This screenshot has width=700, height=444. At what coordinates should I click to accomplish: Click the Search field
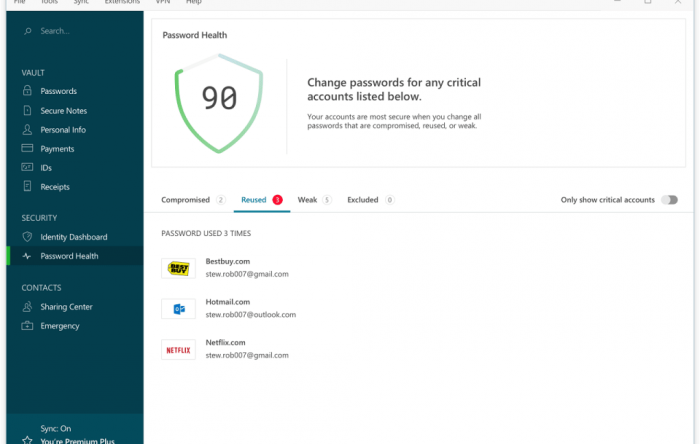[75, 31]
